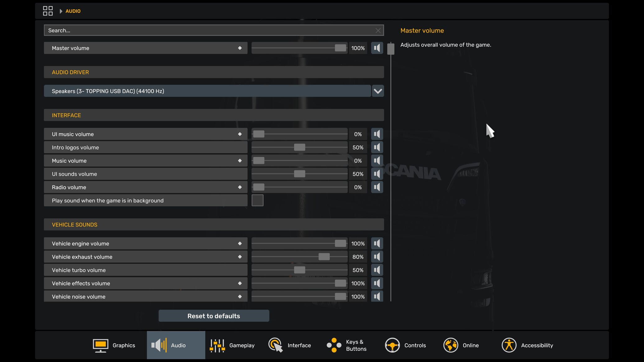This screenshot has width=644, height=362.
Task: Mute Intro logos volume speaker icon
Action: click(x=377, y=147)
